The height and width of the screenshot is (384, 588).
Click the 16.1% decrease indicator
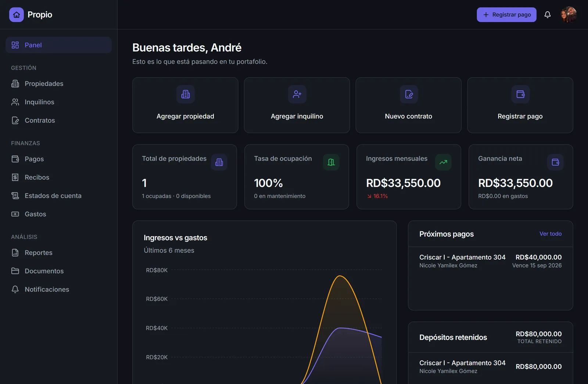(x=377, y=196)
